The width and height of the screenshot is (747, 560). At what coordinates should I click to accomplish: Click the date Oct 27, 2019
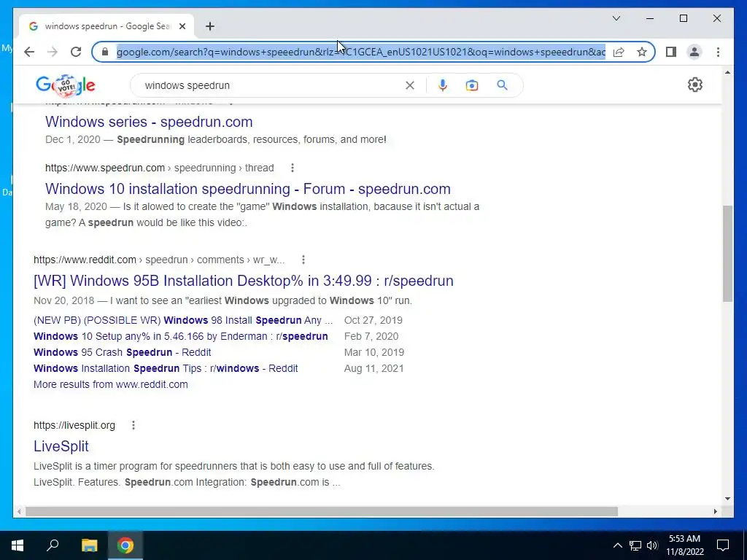tap(373, 320)
